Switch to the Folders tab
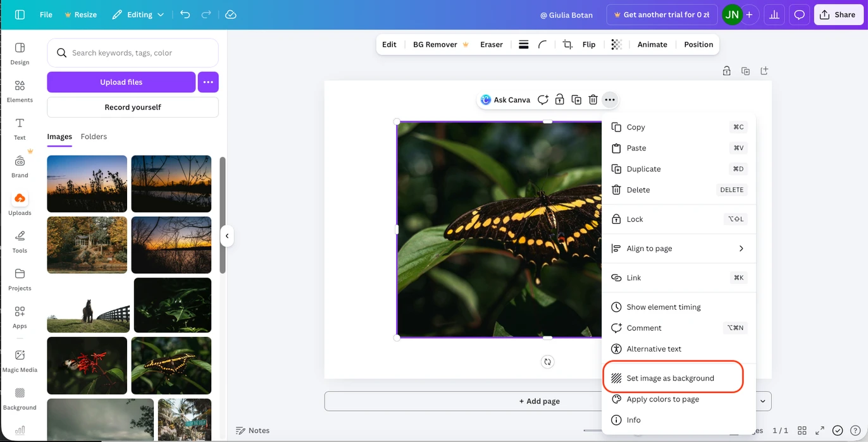The image size is (868, 442). tap(94, 137)
